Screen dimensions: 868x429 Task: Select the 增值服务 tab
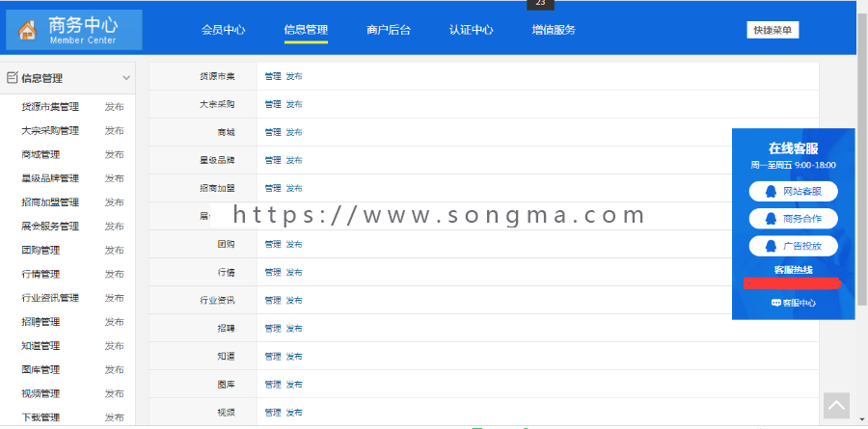click(x=554, y=30)
